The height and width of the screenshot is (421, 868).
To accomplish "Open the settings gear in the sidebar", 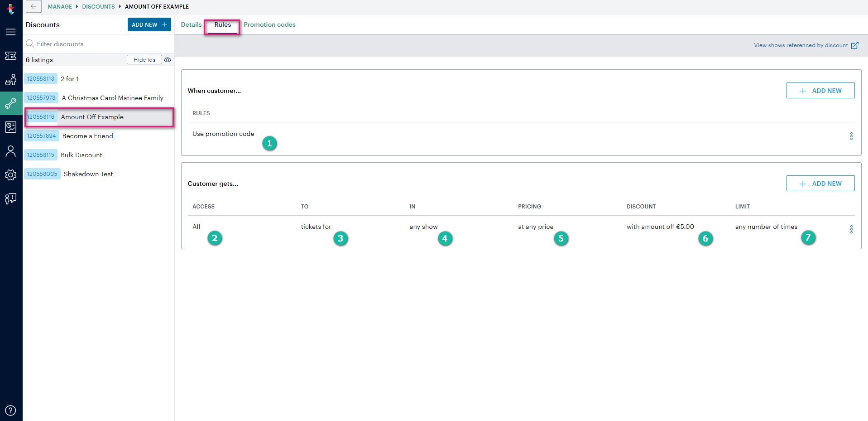I will (x=10, y=175).
